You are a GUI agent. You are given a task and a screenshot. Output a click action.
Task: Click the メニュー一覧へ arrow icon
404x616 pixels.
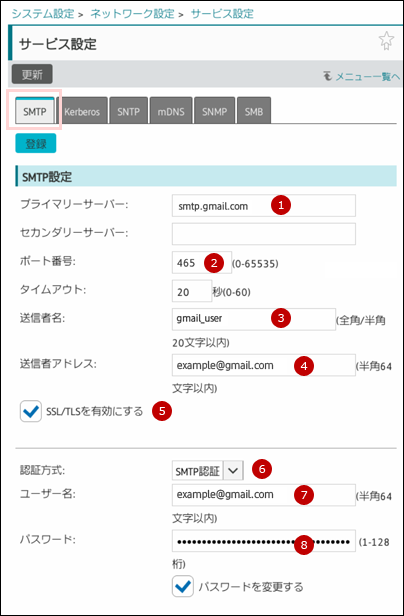coord(327,75)
